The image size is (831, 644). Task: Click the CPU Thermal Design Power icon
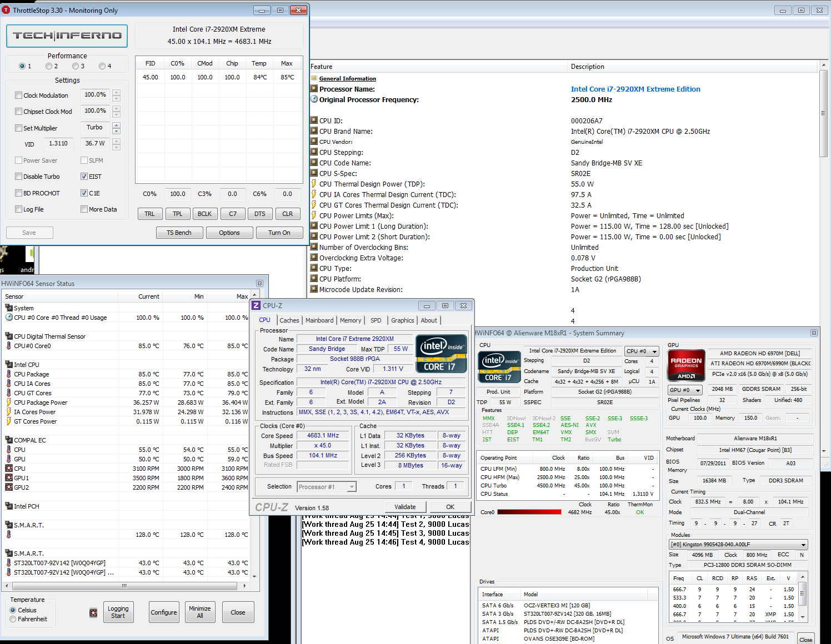(314, 184)
